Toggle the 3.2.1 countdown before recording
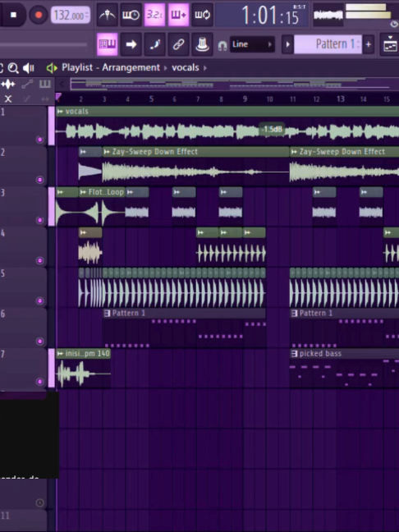This screenshot has height=532, width=399. [154, 15]
